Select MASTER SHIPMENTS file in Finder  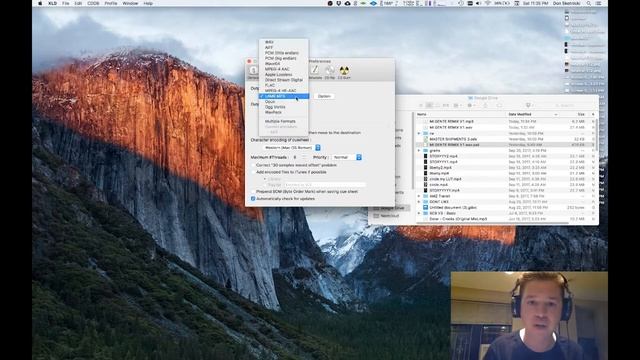453,139
